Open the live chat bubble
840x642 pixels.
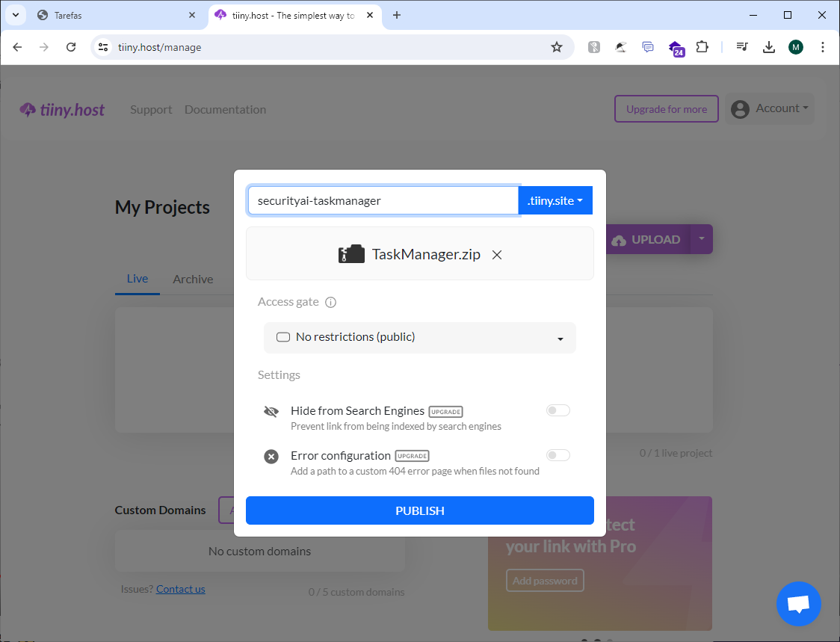(x=798, y=603)
